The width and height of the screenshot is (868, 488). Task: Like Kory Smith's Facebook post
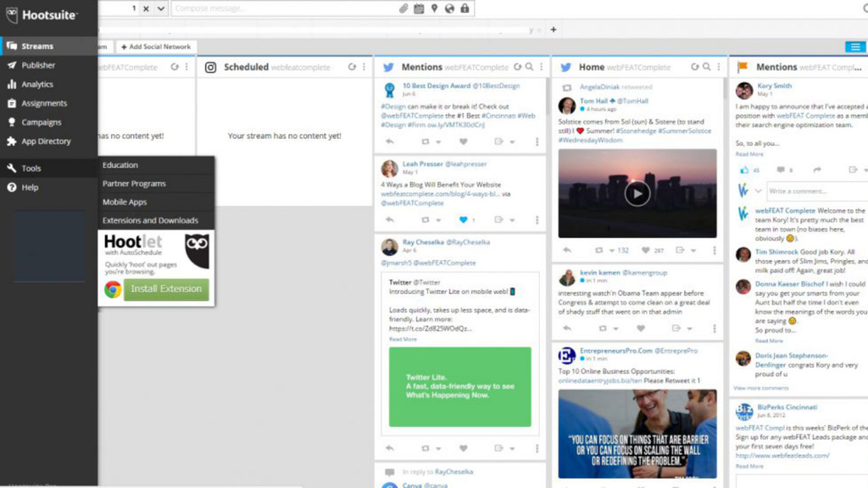[x=744, y=169]
